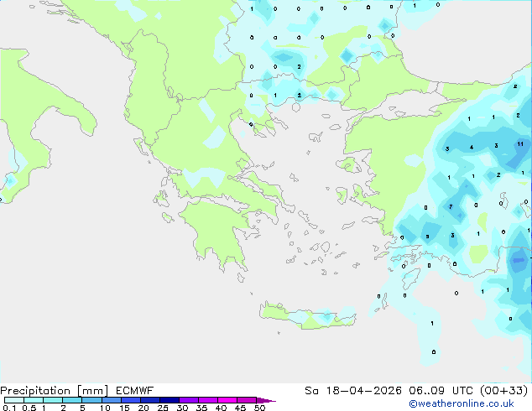Viewport: 532px width, 411px height.
Task: Click the legend arrow above 50 mm
Action: pos(266,400)
